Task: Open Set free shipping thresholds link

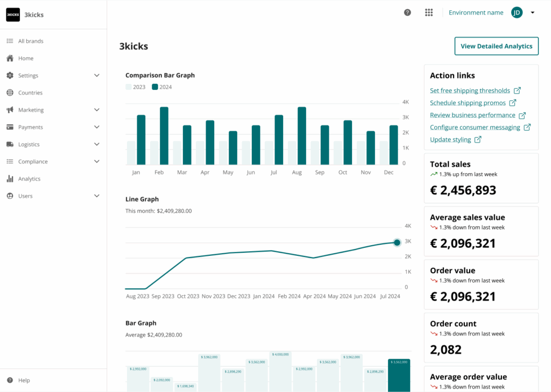Action: 470,91
